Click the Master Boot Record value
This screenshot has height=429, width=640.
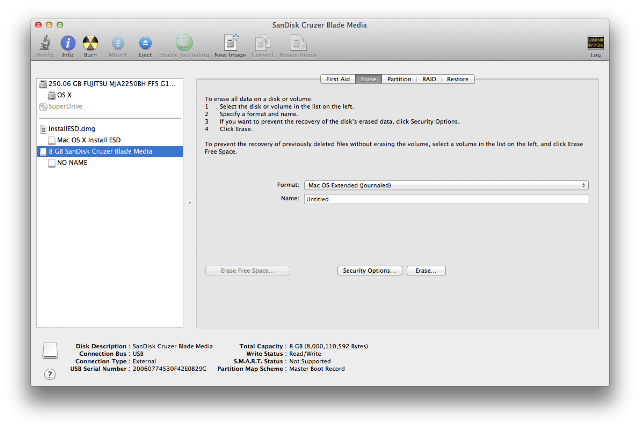317,369
